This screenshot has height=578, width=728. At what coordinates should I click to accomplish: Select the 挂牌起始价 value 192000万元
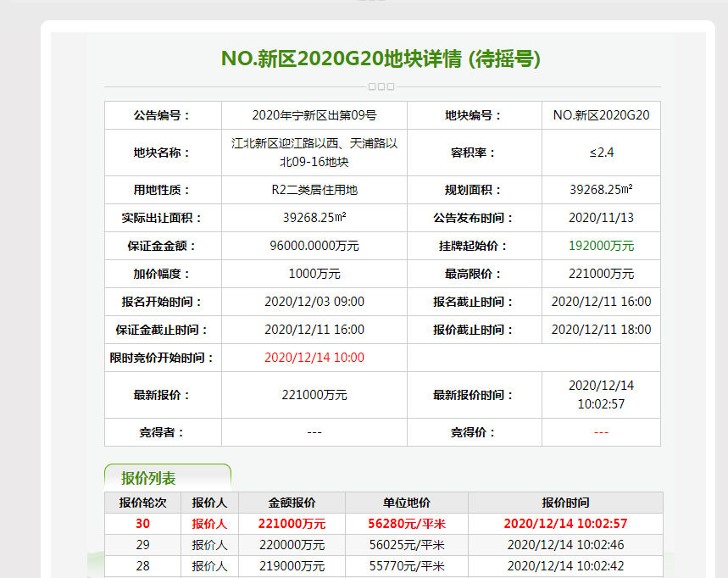click(601, 246)
